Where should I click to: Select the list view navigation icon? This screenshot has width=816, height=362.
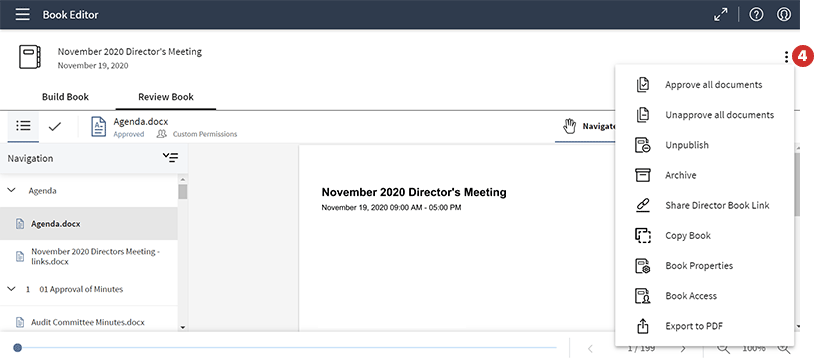click(23, 126)
